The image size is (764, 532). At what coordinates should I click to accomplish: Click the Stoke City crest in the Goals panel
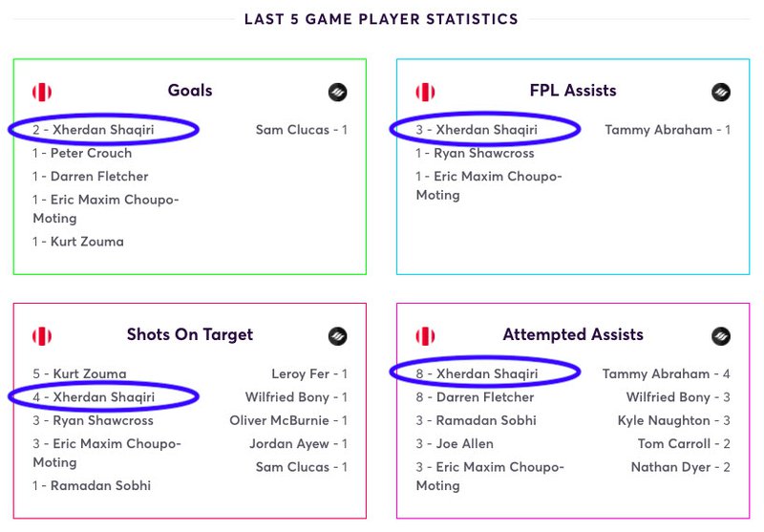[42, 92]
